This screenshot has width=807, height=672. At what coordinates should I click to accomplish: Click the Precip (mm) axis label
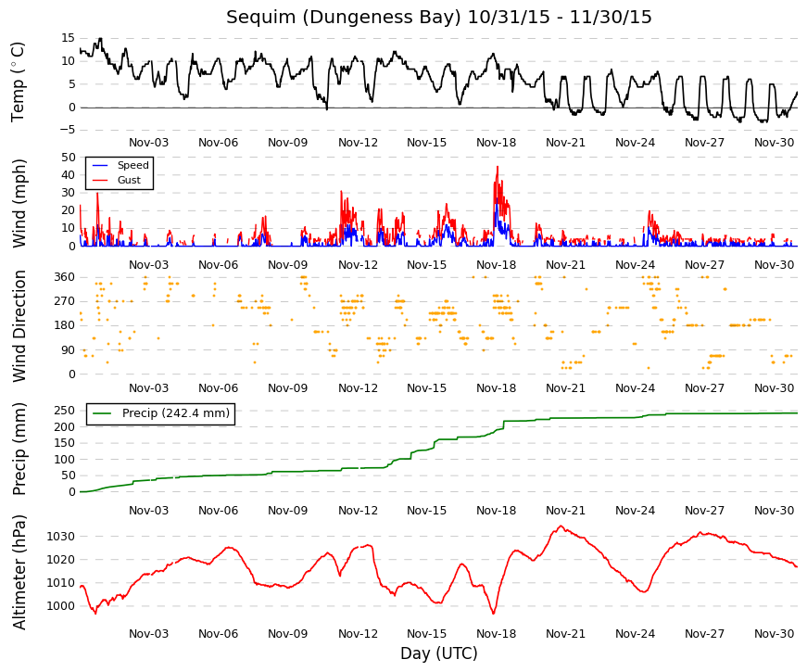(x=19, y=449)
